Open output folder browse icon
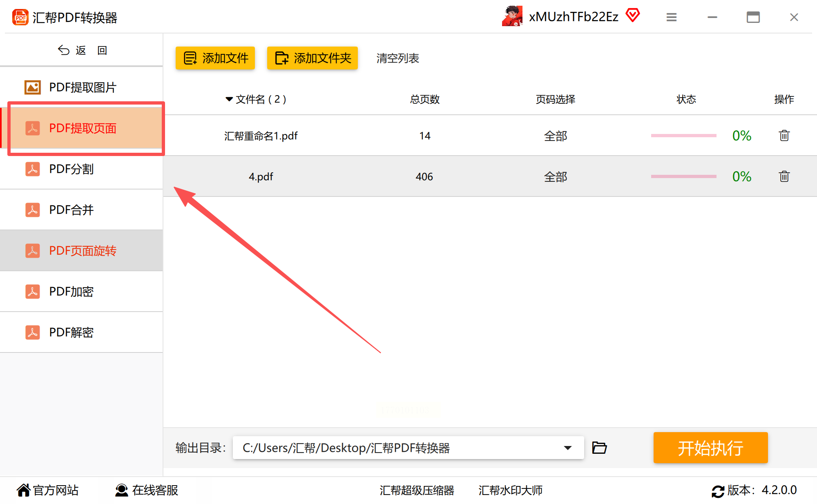Viewport: 817px width, 504px height. pyautogui.click(x=599, y=448)
